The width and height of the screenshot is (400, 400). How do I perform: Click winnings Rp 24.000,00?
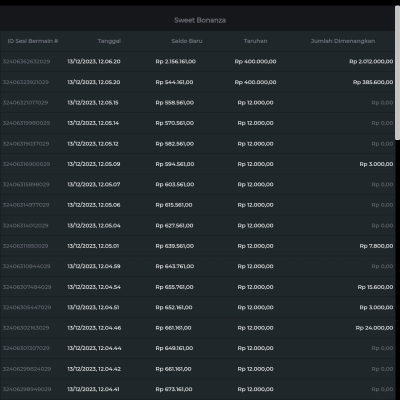[x=374, y=328]
